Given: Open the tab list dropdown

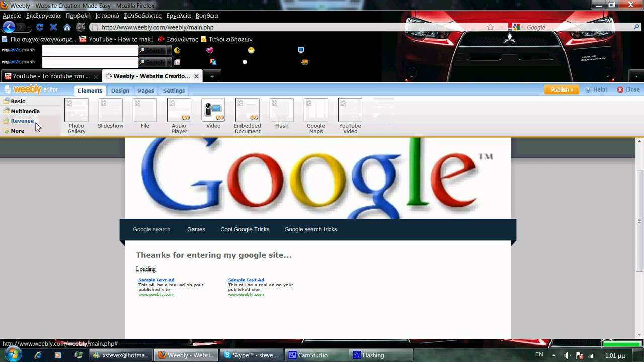Looking at the screenshot, I should [636, 76].
